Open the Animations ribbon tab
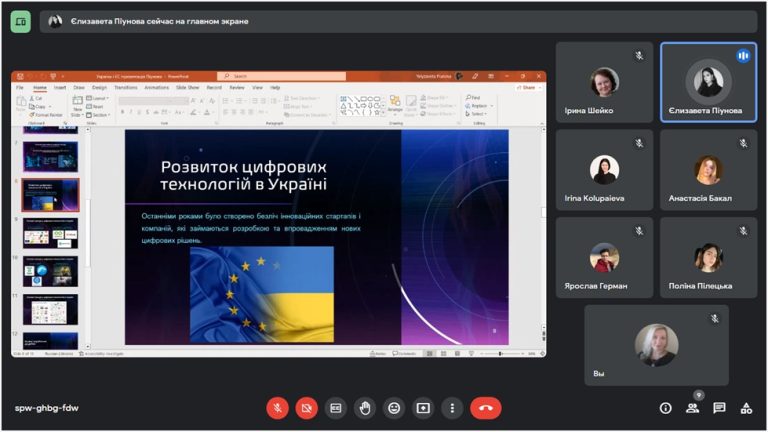The height and width of the screenshot is (432, 768). [x=157, y=88]
